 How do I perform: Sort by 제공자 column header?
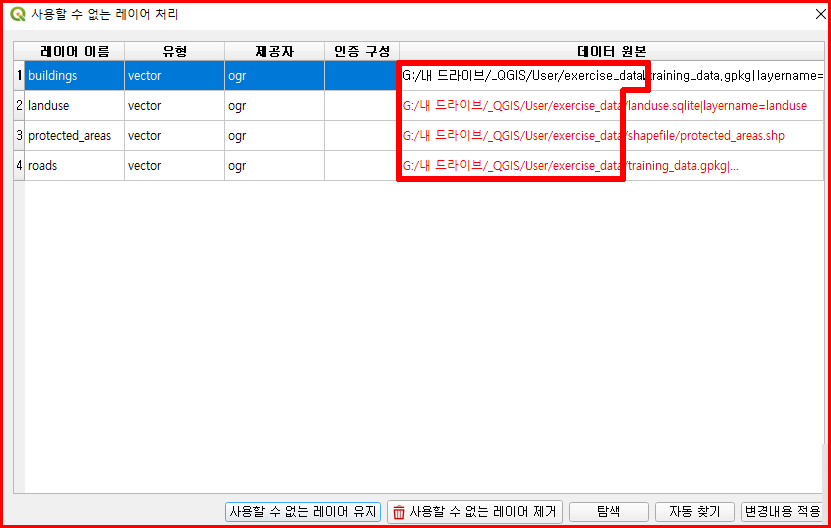(x=275, y=51)
